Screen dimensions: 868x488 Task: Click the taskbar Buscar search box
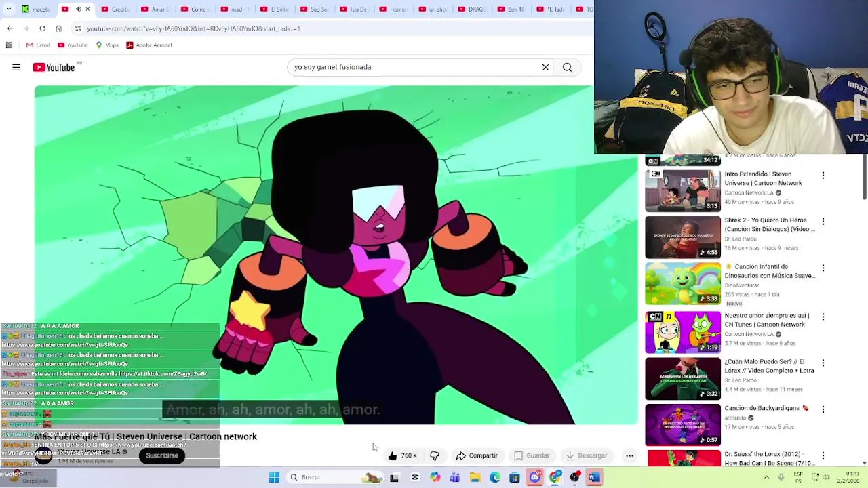coord(336,477)
